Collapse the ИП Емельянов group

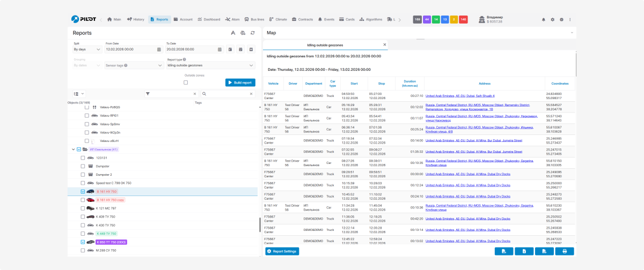coord(73,149)
